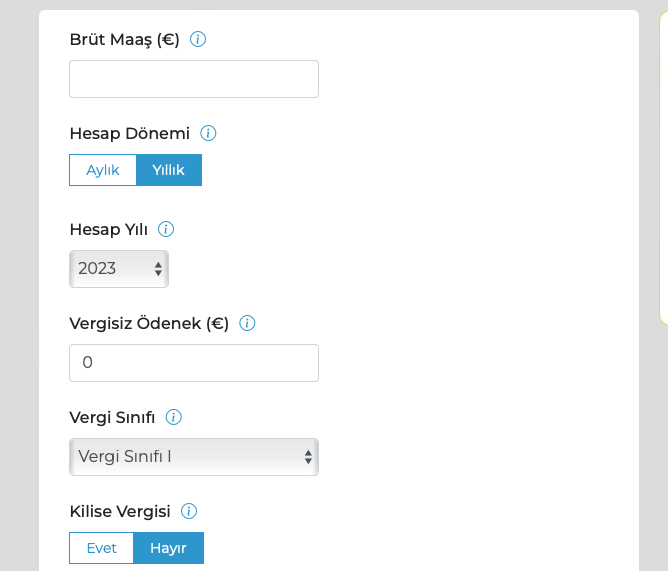Image resolution: width=668 pixels, height=571 pixels.
Task: Open info tooltip for Brüt Maaş
Action: [198, 39]
